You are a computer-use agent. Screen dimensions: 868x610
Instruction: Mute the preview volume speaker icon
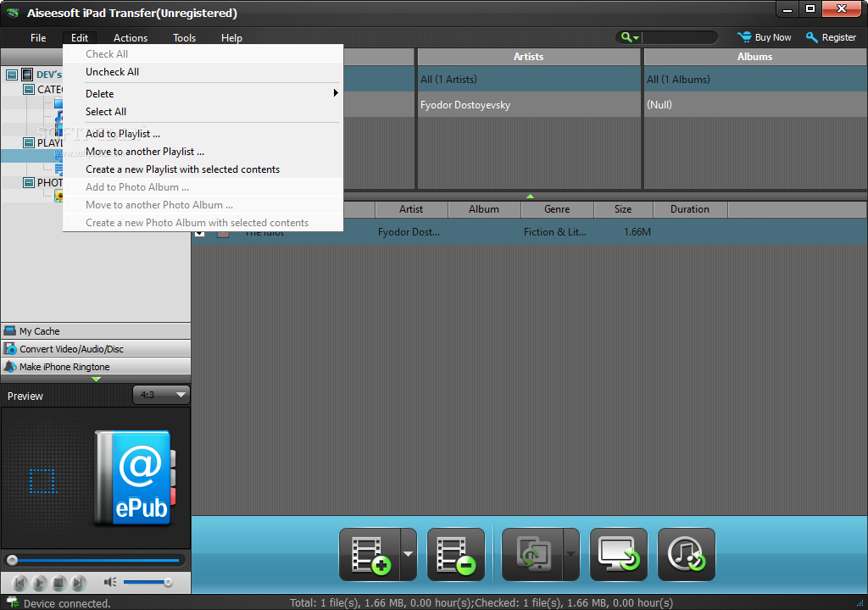pyautogui.click(x=110, y=582)
